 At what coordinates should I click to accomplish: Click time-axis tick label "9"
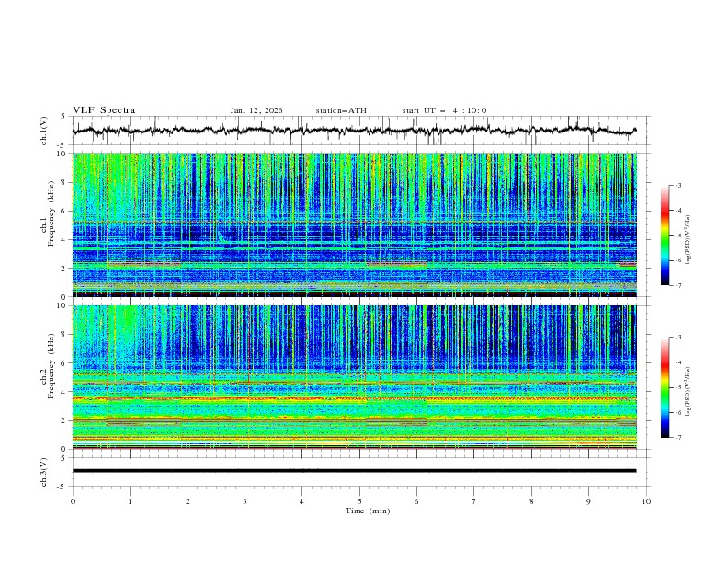(x=588, y=501)
